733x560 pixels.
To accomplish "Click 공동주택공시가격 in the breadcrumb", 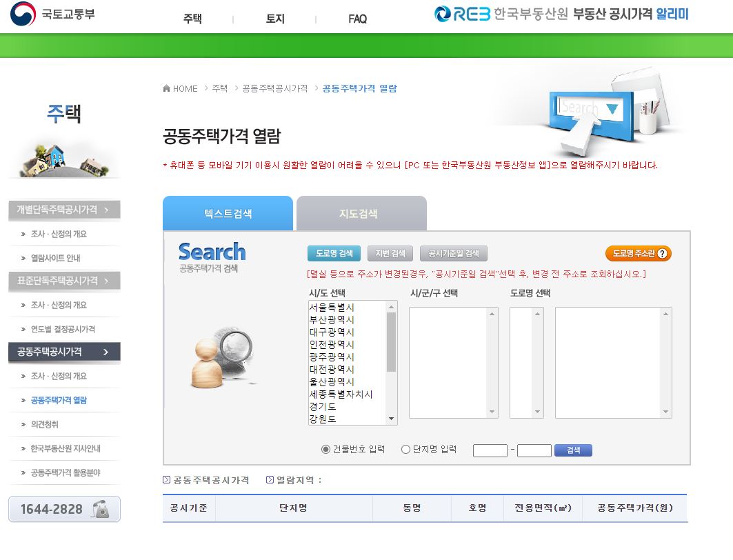I will (275, 88).
